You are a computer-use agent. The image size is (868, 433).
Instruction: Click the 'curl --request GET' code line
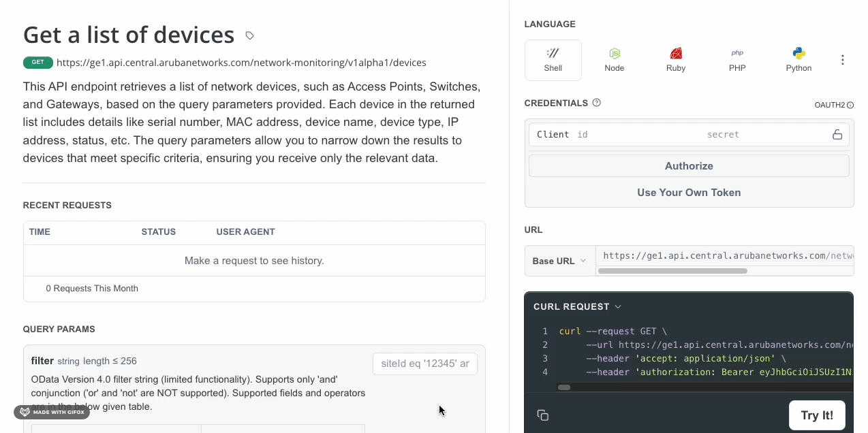pyautogui.click(x=613, y=332)
